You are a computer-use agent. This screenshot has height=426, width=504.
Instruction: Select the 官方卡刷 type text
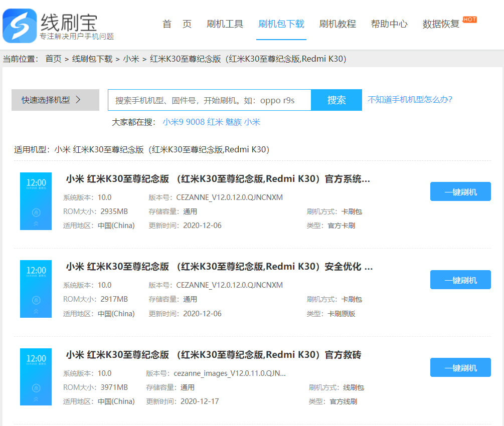(342, 226)
